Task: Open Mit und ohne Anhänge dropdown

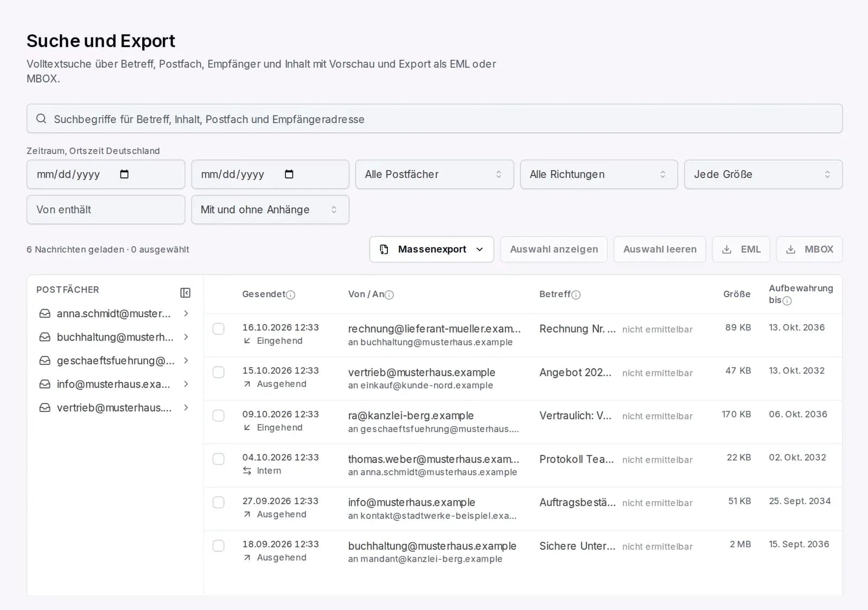Action: (x=270, y=209)
